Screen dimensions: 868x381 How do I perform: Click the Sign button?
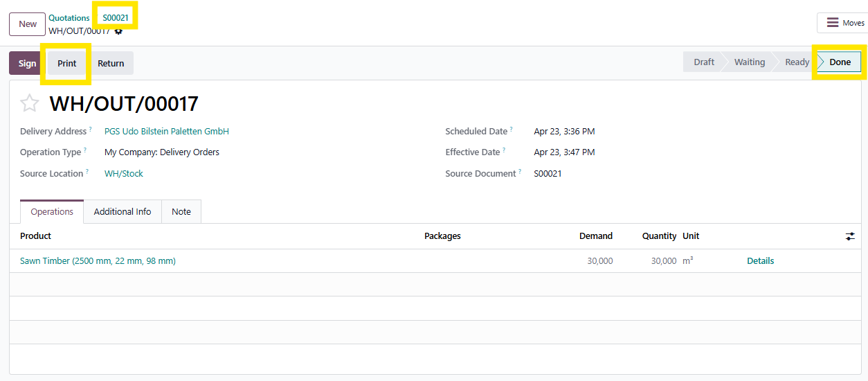point(27,63)
